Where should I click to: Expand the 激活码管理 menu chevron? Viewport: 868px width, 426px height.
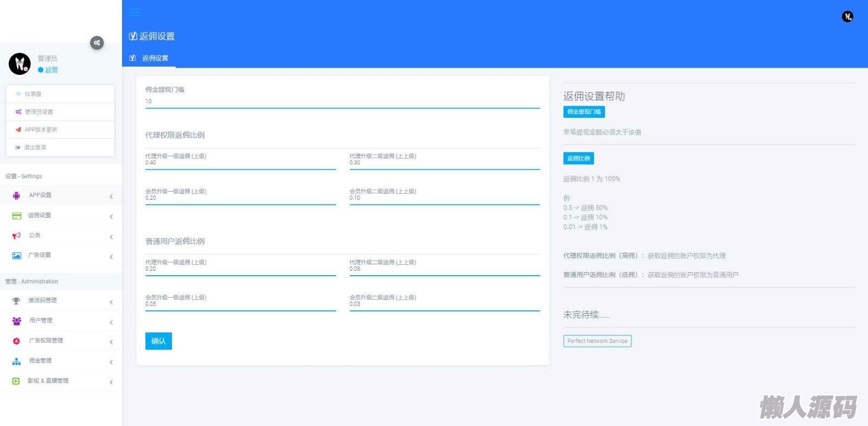pos(111,302)
